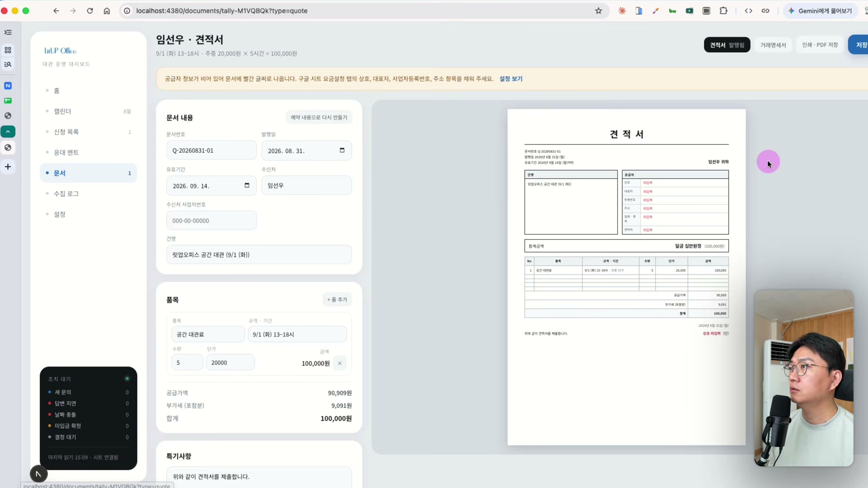Click the 수량 field showing 5
This screenshot has height=488, width=868.
point(187,363)
